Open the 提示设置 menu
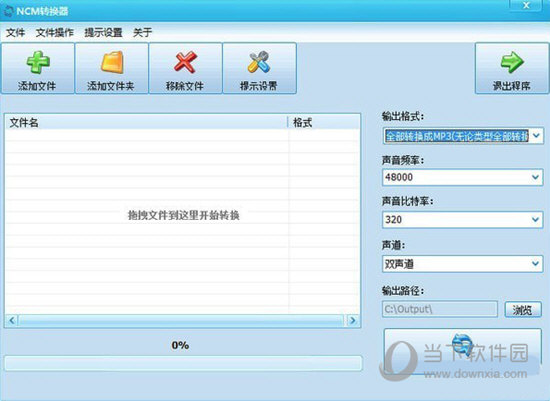550x401 pixels. click(x=103, y=33)
